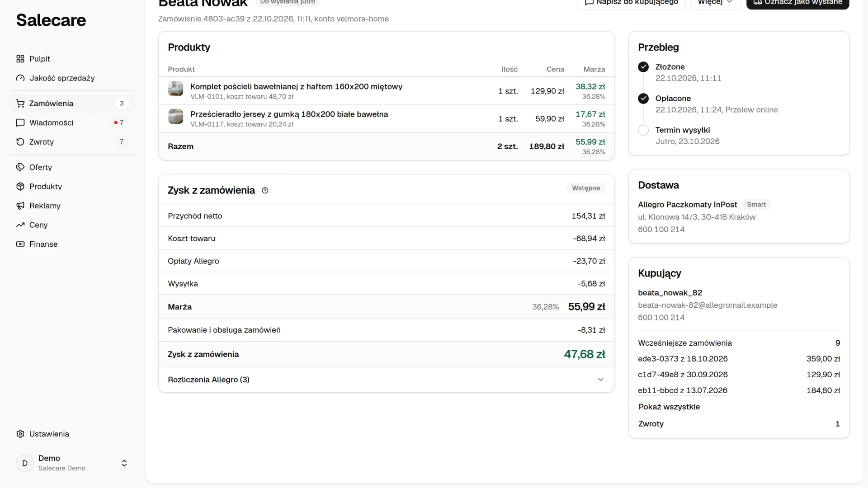Screen dimensions: 868x488
Task: Click the Ustawienia gear icon
Action: pyautogui.click(x=20, y=434)
